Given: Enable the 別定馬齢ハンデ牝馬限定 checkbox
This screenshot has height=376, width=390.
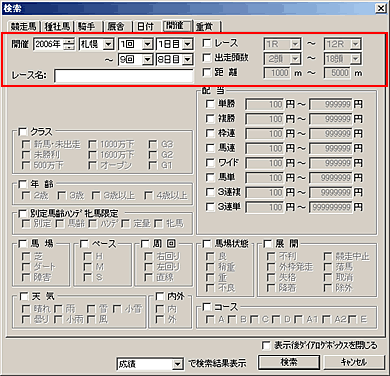Looking at the screenshot, I should [23, 214].
